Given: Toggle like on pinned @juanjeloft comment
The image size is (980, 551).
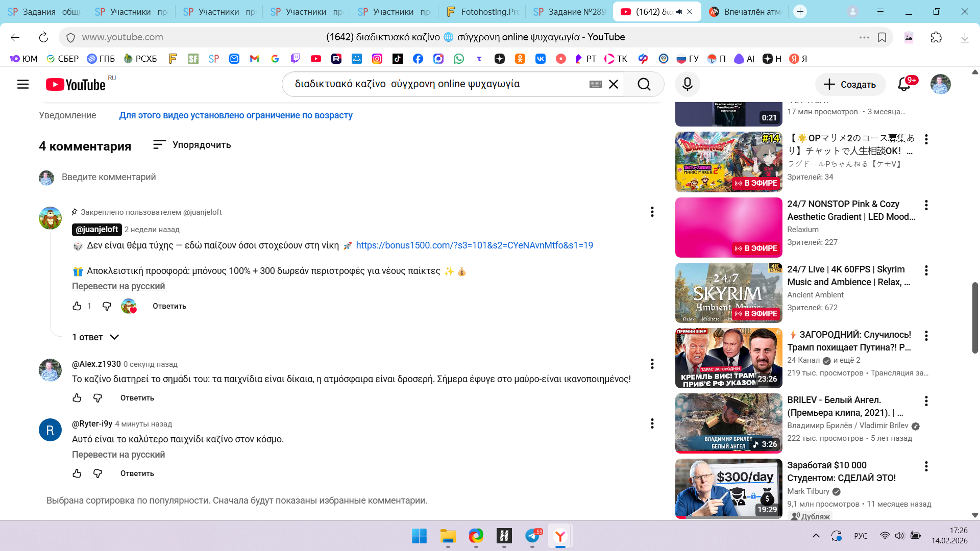Looking at the screenshot, I should click(77, 306).
